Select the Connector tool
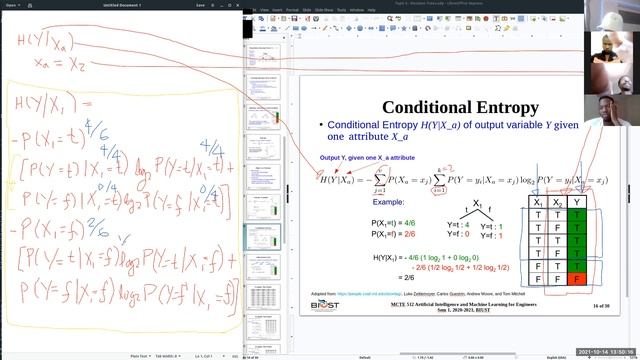Screen dimensions: 640x360 [x=336, y=28]
